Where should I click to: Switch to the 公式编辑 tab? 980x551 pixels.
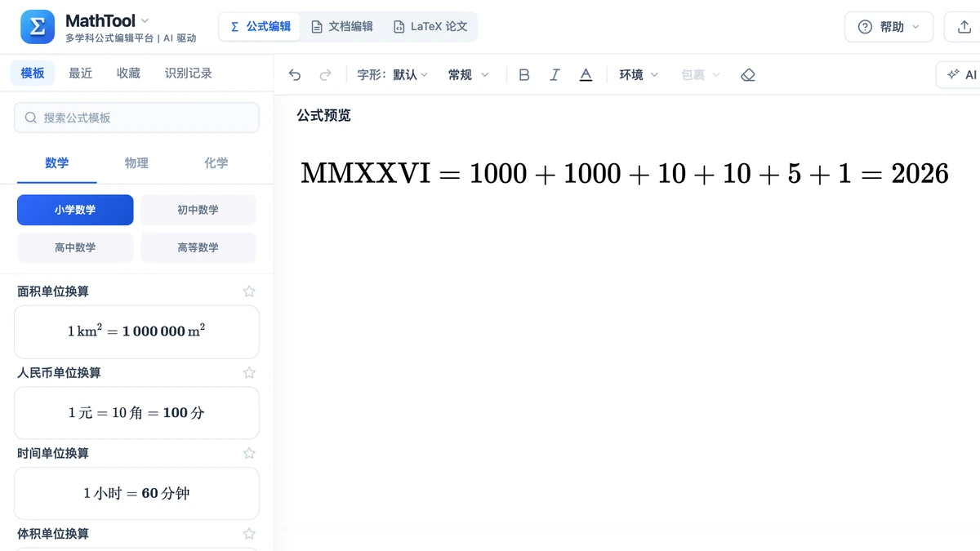[260, 27]
